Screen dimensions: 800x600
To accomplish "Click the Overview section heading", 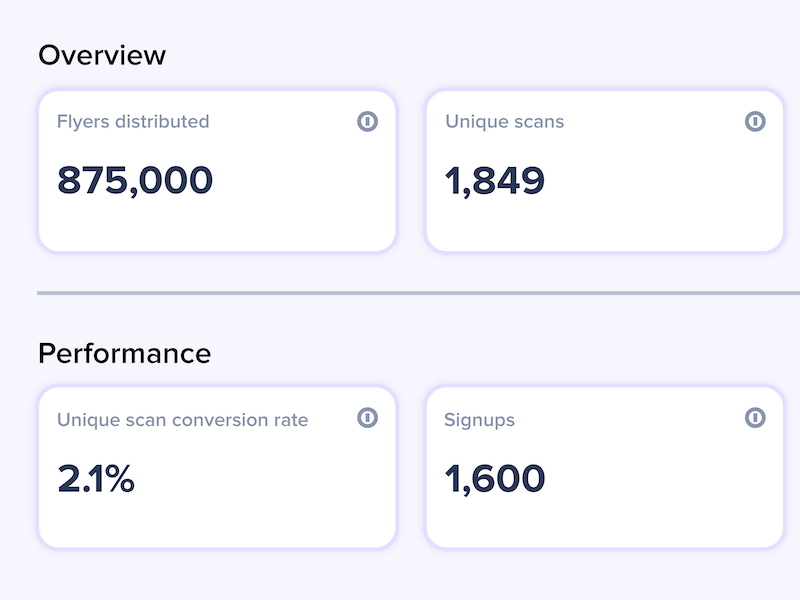I will point(102,55).
